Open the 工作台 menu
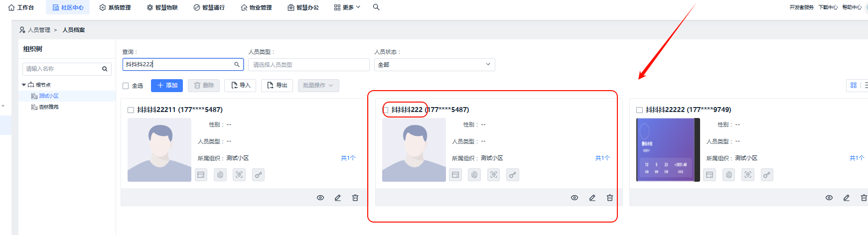The width and height of the screenshot is (868, 235). pos(21,7)
